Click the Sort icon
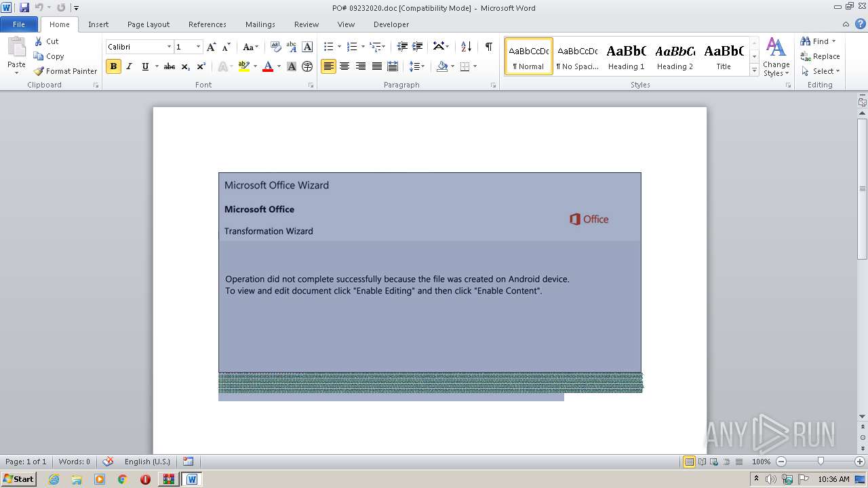Viewport: 868px width, 488px height. pyautogui.click(x=466, y=47)
